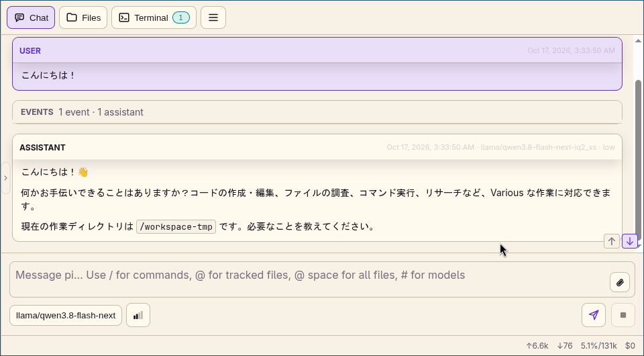This screenshot has width=644, height=356.
Task: Open the hamburger menu button
Action: pos(213,17)
